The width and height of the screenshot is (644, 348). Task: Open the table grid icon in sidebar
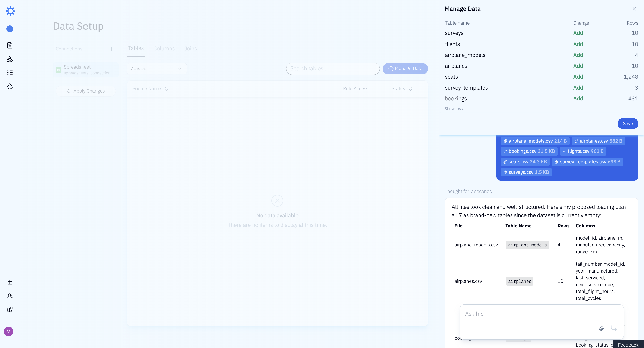(x=10, y=282)
